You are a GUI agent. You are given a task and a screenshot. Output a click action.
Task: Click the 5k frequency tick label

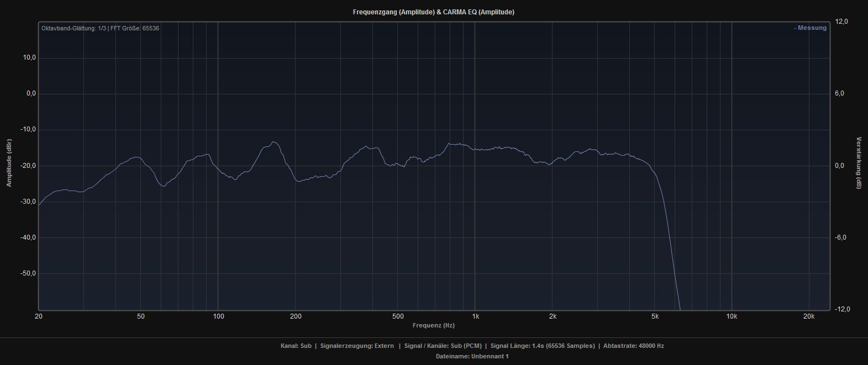click(655, 316)
